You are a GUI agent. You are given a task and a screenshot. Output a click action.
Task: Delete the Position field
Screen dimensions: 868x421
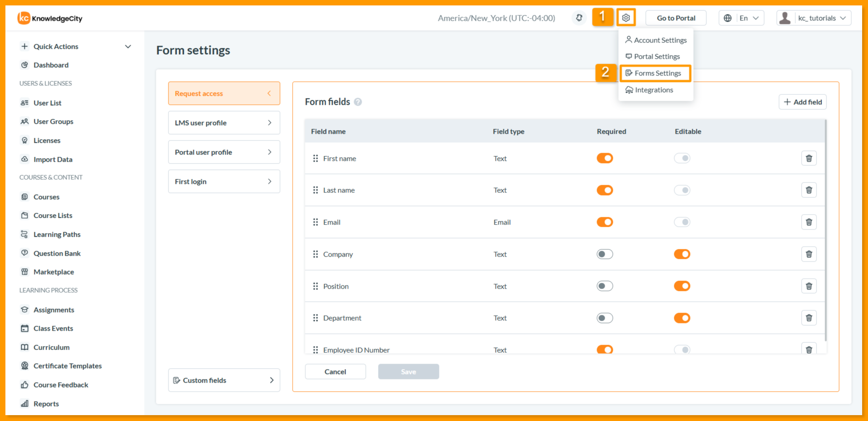coord(809,286)
